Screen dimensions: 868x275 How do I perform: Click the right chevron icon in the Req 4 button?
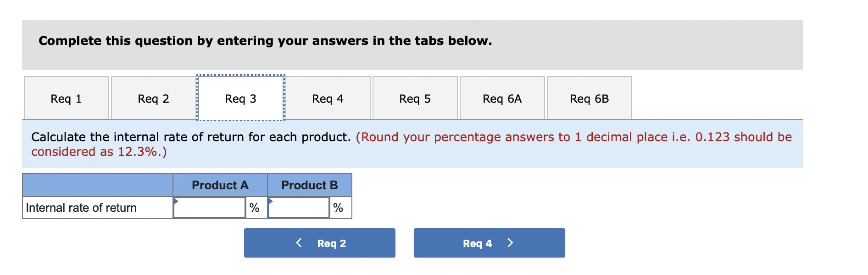pyautogui.click(x=510, y=242)
